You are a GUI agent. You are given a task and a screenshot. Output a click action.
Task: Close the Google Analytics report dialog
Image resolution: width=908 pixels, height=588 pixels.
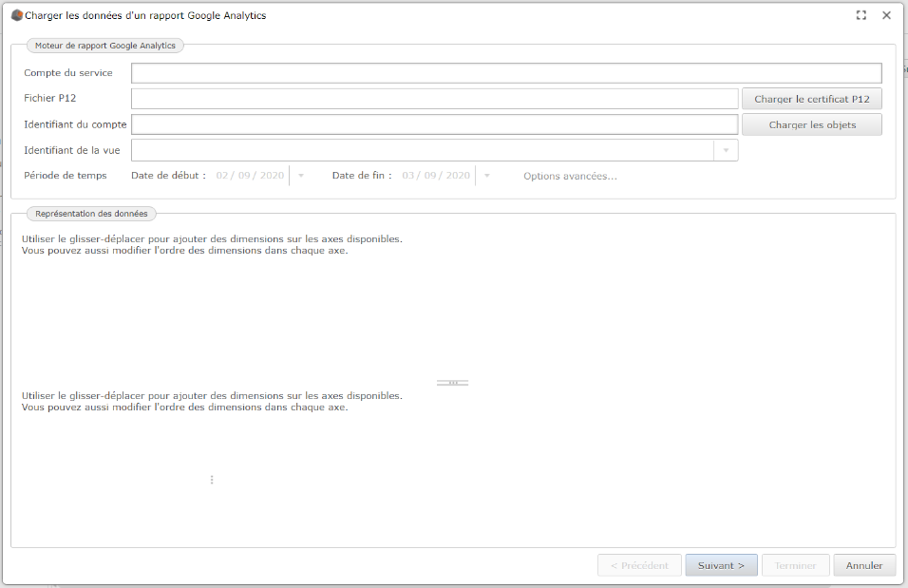(886, 15)
